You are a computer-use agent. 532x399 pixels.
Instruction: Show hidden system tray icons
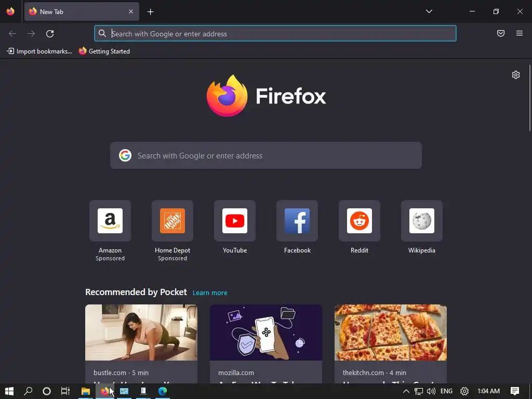click(x=406, y=391)
